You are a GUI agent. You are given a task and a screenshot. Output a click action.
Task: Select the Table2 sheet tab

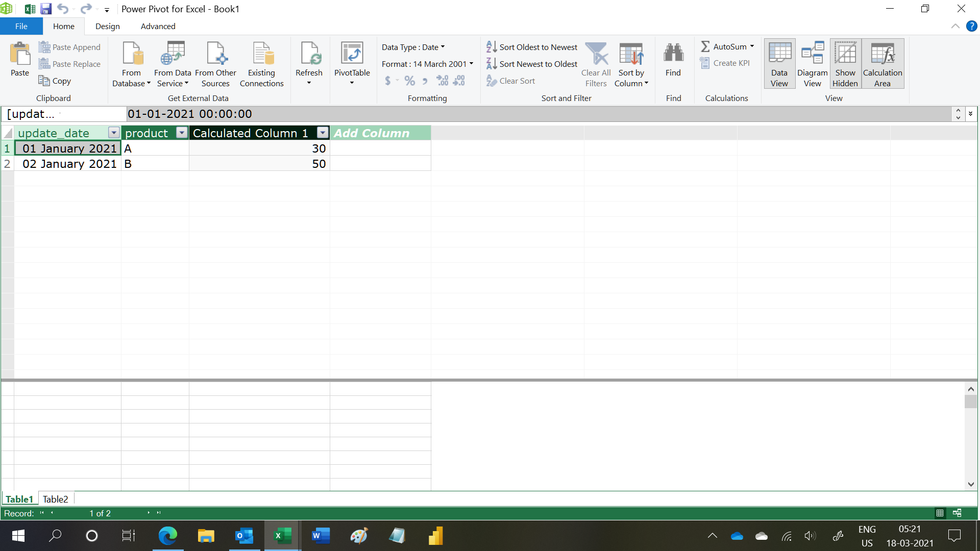(55, 499)
